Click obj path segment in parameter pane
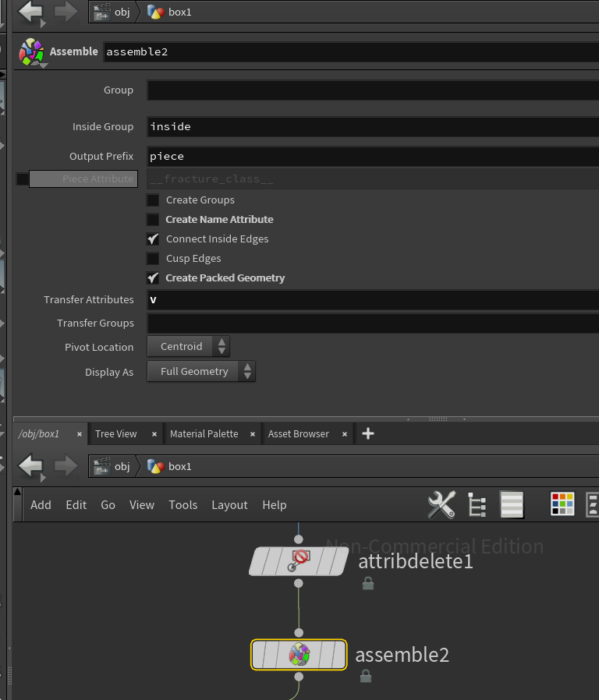 (122, 12)
